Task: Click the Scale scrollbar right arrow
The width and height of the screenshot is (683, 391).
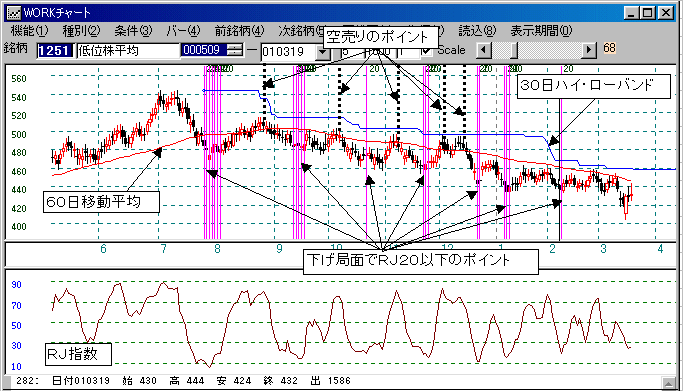Action: click(589, 50)
